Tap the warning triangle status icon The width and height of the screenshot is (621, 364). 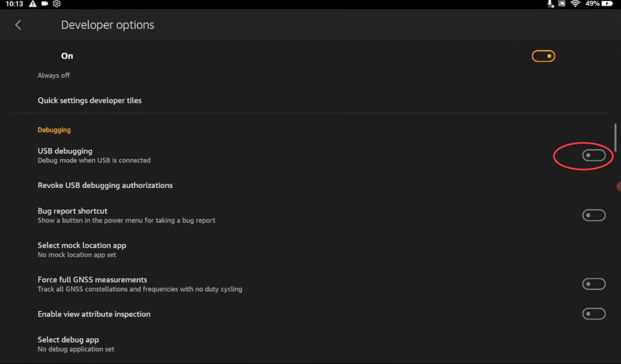click(x=33, y=4)
